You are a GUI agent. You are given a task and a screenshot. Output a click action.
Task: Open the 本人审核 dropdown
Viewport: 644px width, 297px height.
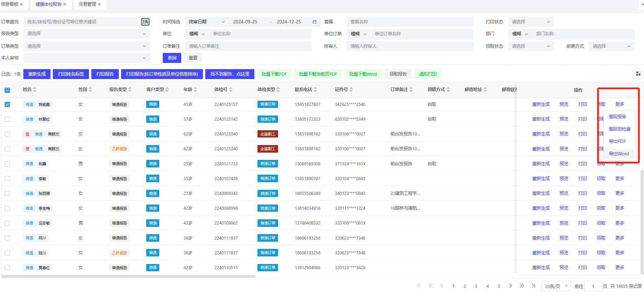coord(87,58)
